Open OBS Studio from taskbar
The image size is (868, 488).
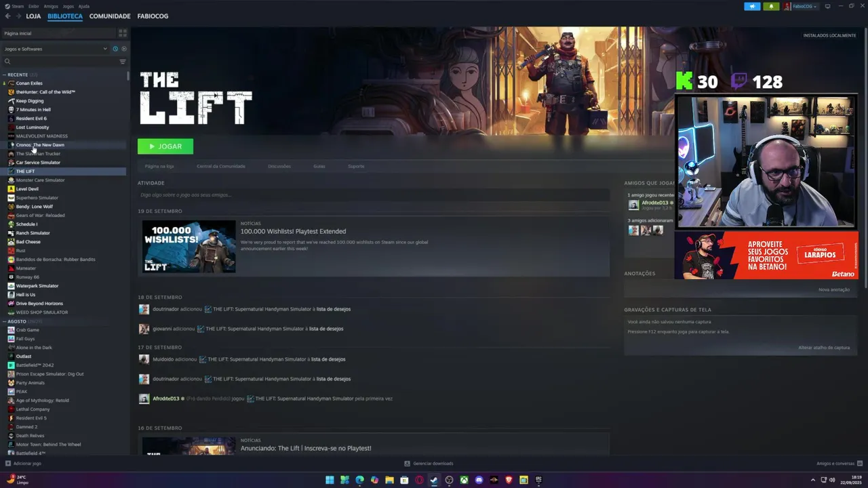[449, 480]
